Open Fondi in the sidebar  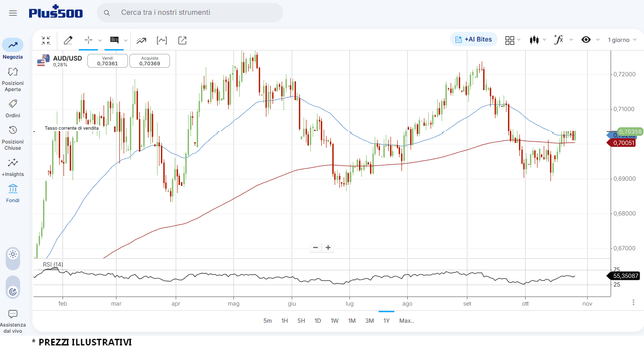coord(13,194)
